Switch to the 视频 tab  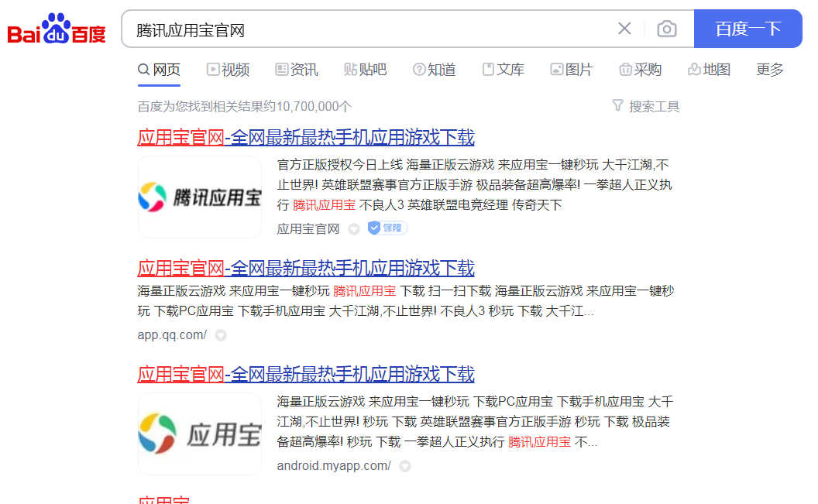(228, 70)
